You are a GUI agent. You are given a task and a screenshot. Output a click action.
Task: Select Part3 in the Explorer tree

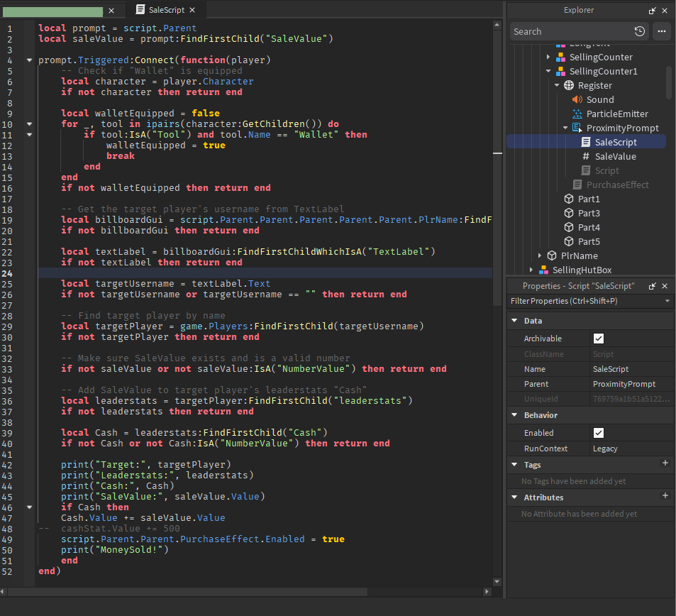click(x=588, y=214)
